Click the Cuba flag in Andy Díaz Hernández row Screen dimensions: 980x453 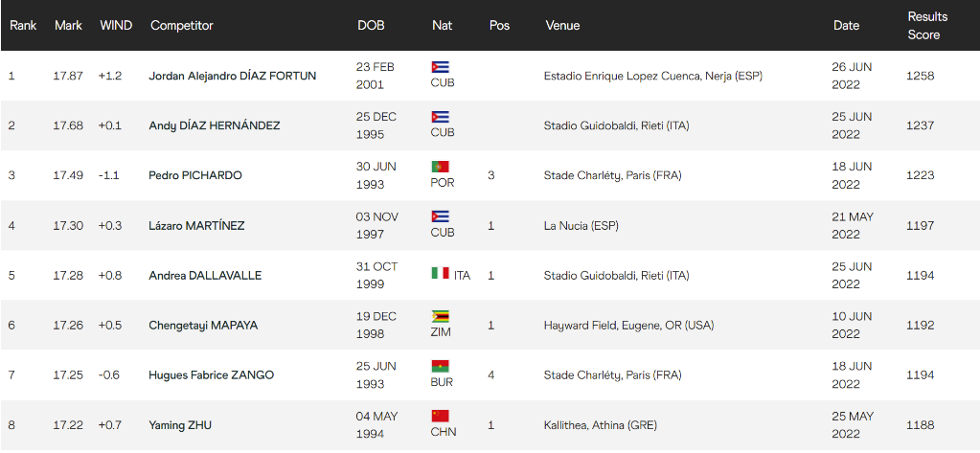pyautogui.click(x=441, y=117)
